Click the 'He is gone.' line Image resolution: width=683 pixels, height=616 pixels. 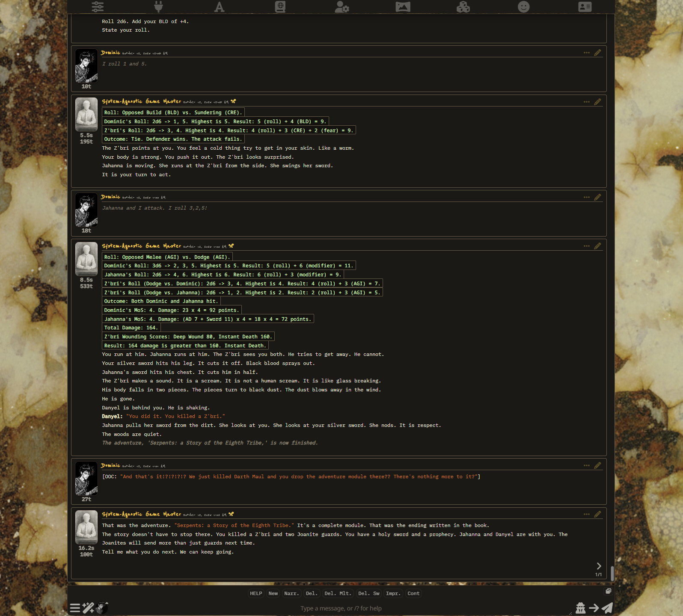coord(118,399)
